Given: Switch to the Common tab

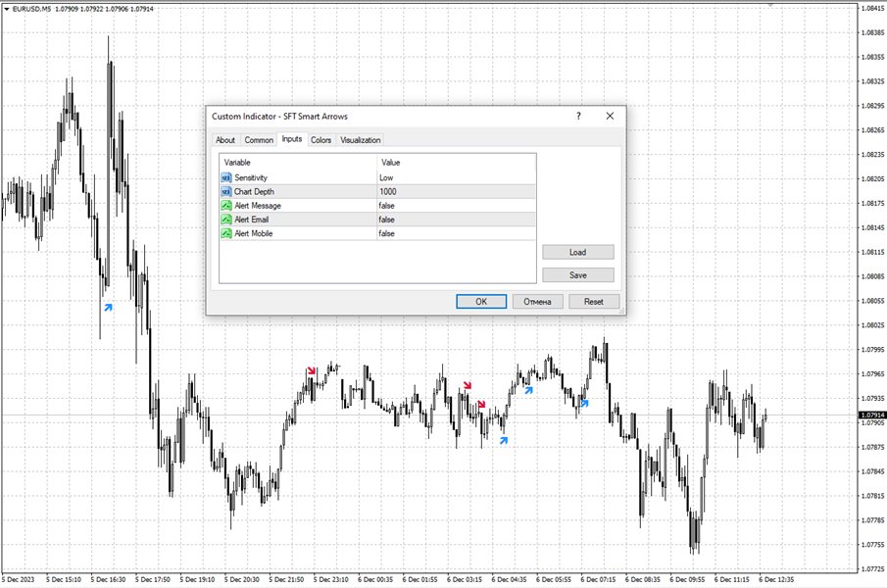Looking at the screenshot, I should click(259, 139).
